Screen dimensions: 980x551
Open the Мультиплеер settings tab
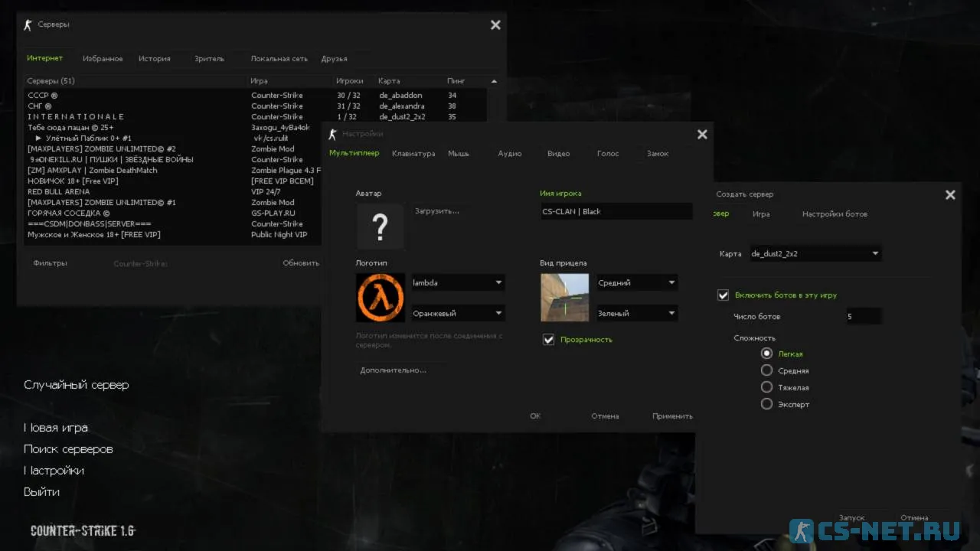pyautogui.click(x=354, y=154)
